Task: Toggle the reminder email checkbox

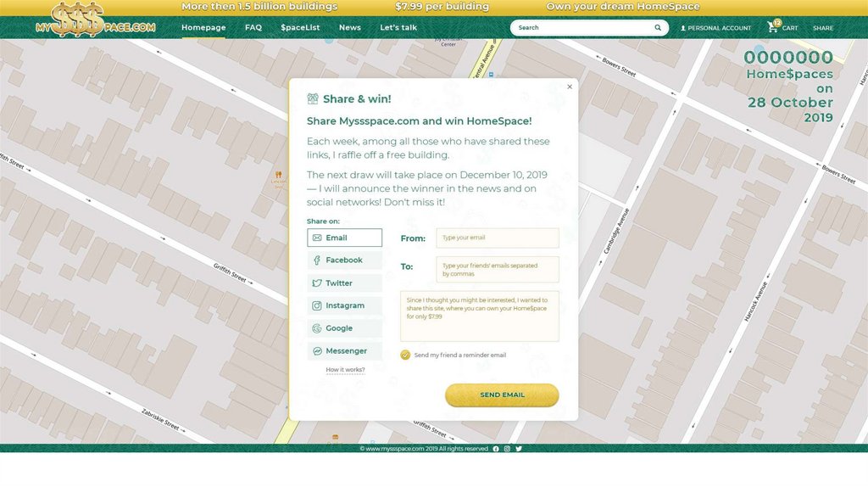Action: click(405, 355)
